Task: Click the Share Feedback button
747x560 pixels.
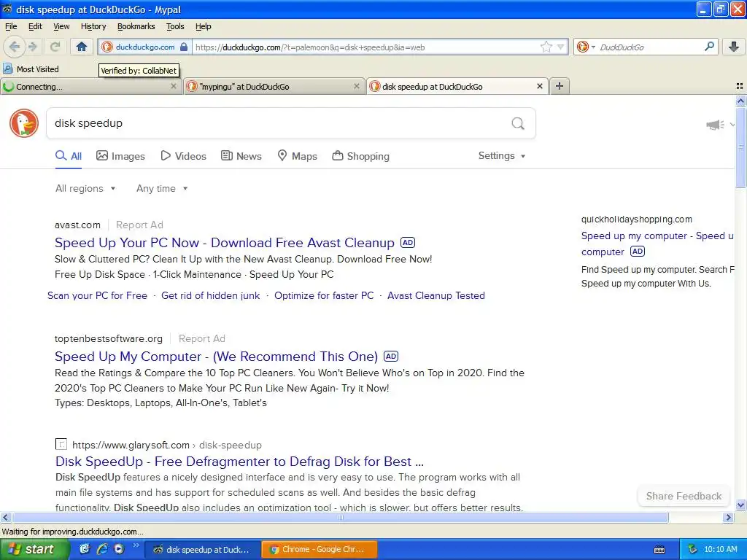Action: click(684, 496)
